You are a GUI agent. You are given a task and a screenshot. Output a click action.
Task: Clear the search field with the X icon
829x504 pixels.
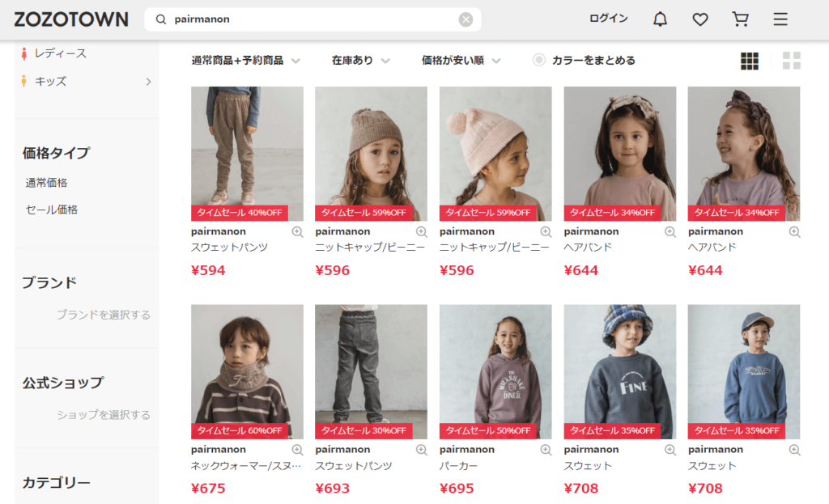[x=466, y=19]
